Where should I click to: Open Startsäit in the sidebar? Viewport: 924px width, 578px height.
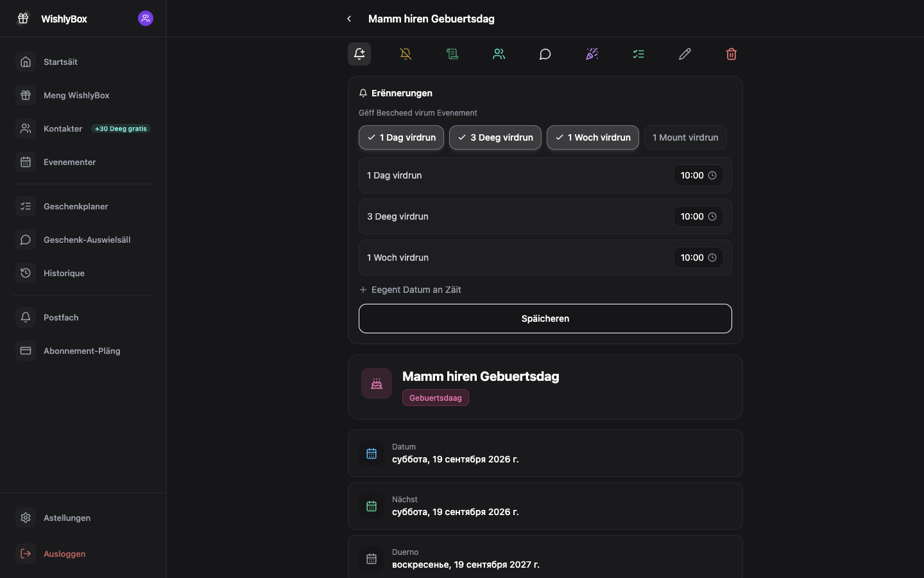click(83, 62)
